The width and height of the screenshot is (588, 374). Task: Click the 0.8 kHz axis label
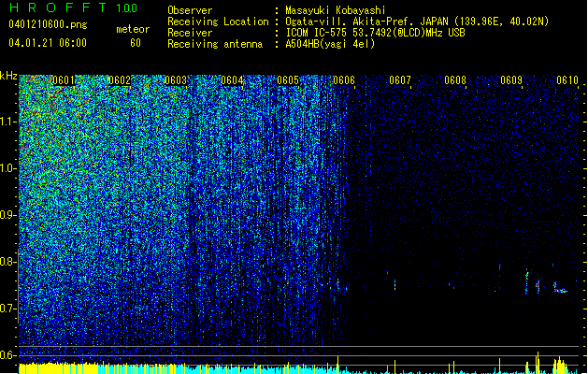(x=7, y=262)
